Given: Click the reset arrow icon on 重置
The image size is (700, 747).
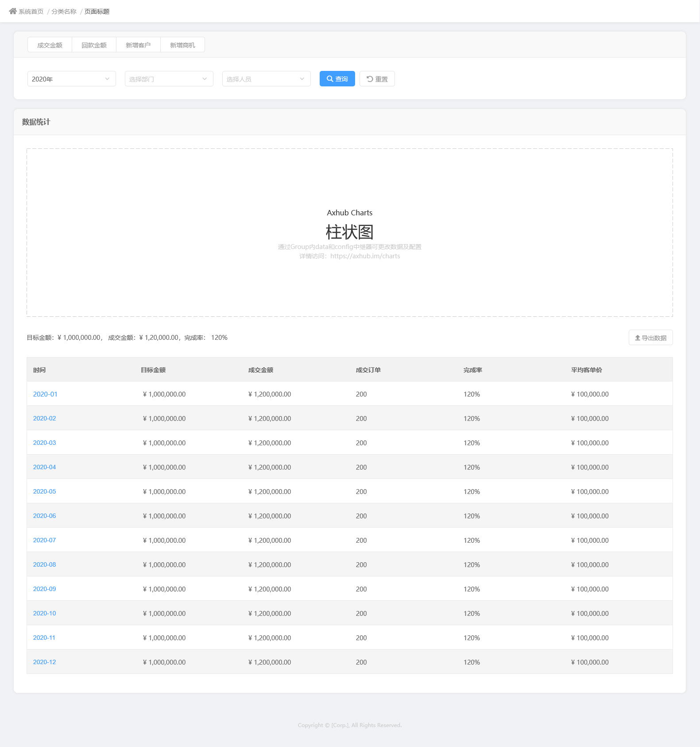Looking at the screenshot, I should [x=370, y=79].
